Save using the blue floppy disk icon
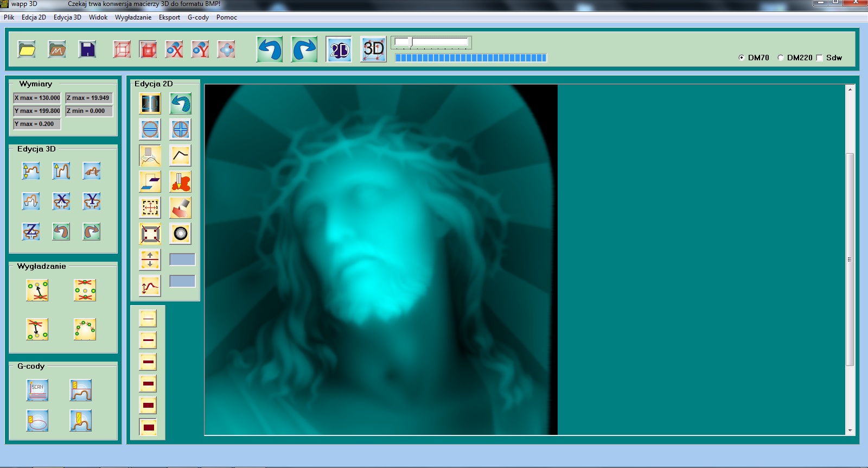 click(x=87, y=49)
